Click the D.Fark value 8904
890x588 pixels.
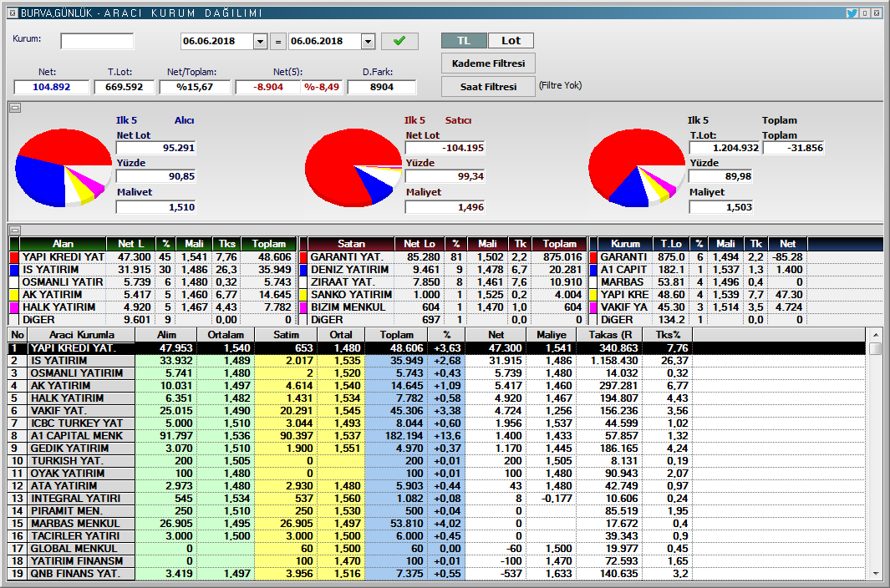click(x=381, y=87)
